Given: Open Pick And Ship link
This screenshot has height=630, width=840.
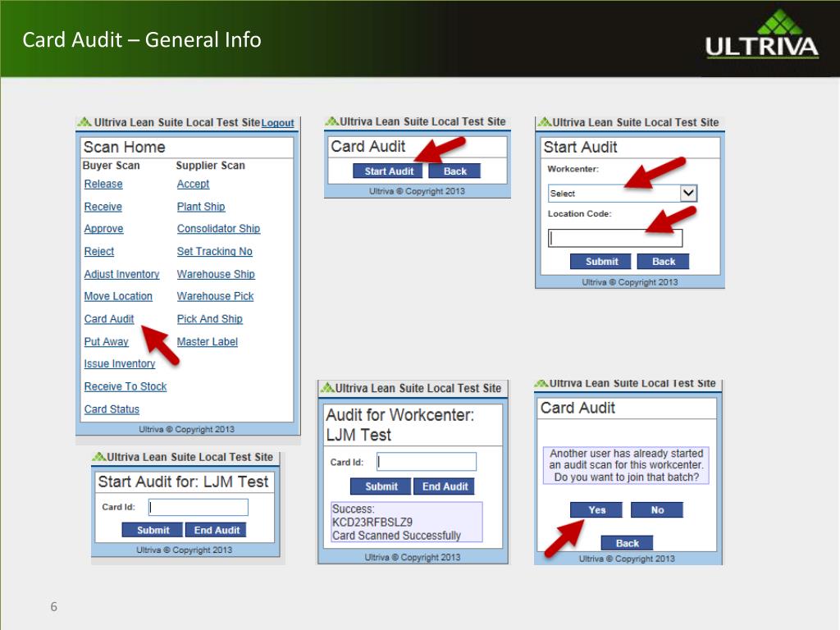Looking at the screenshot, I should (x=209, y=319).
